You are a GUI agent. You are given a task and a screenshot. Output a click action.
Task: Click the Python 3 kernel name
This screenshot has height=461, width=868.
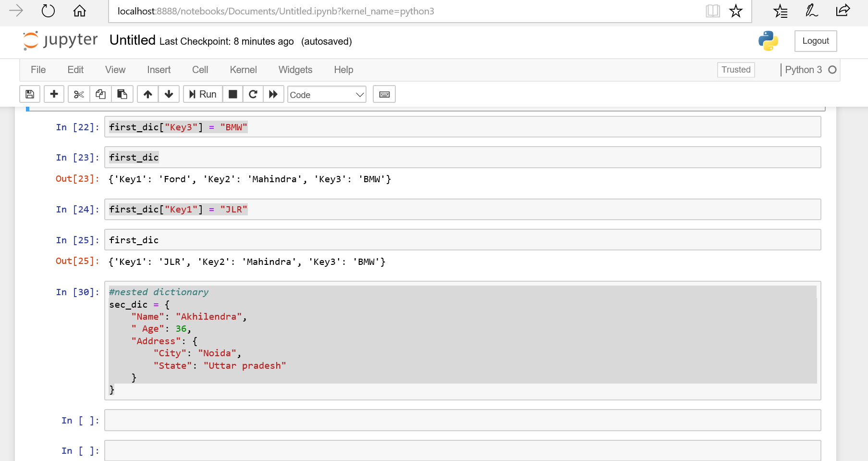pos(804,70)
